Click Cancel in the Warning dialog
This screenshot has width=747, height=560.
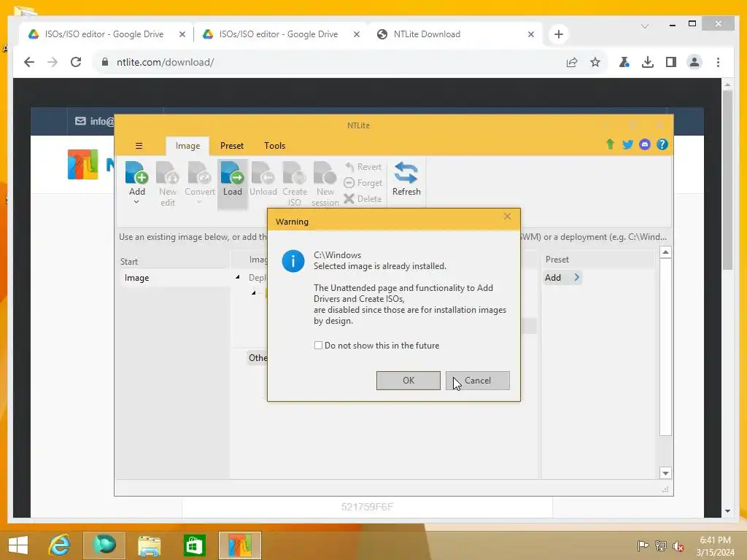click(477, 381)
